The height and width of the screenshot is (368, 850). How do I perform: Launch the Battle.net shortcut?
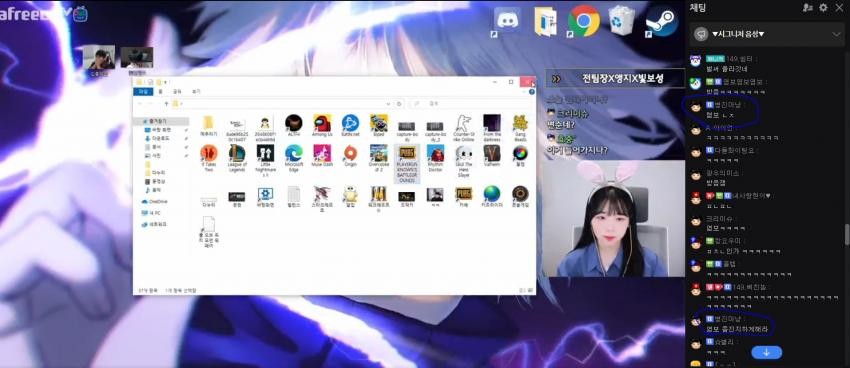[x=350, y=126]
